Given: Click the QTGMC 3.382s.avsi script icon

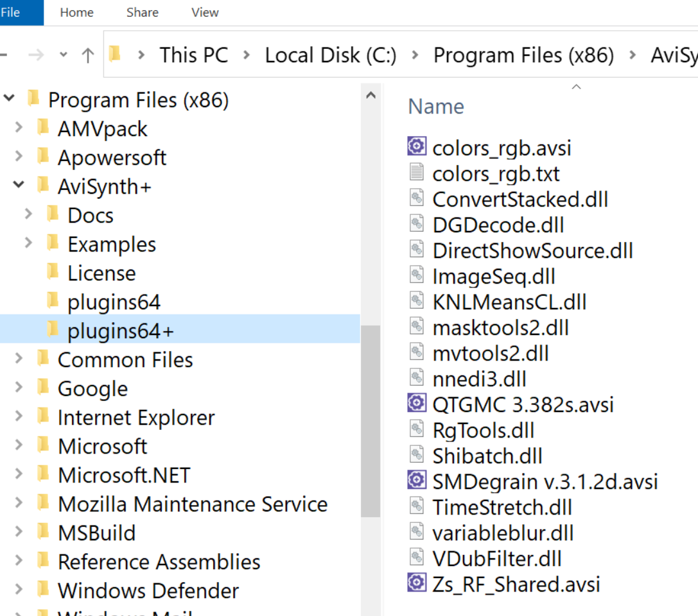Looking at the screenshot, I should (x=417, y=403).
